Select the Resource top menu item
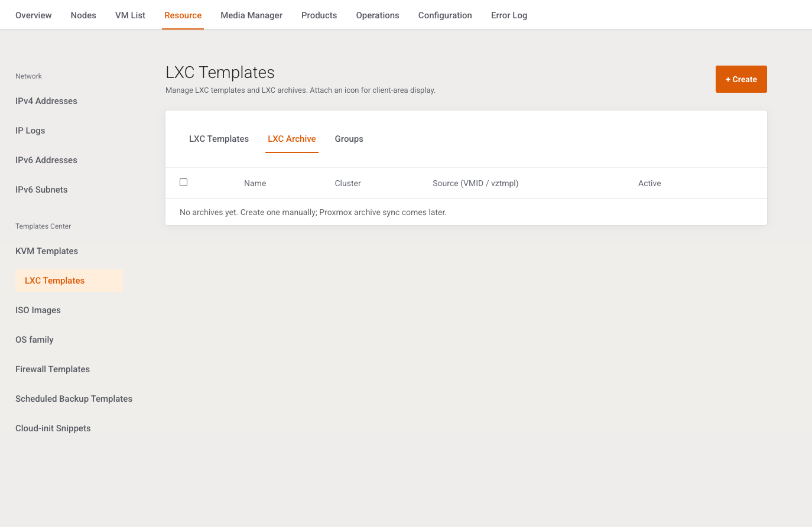This screenshot has width=812, height=527. pos(183,15)
